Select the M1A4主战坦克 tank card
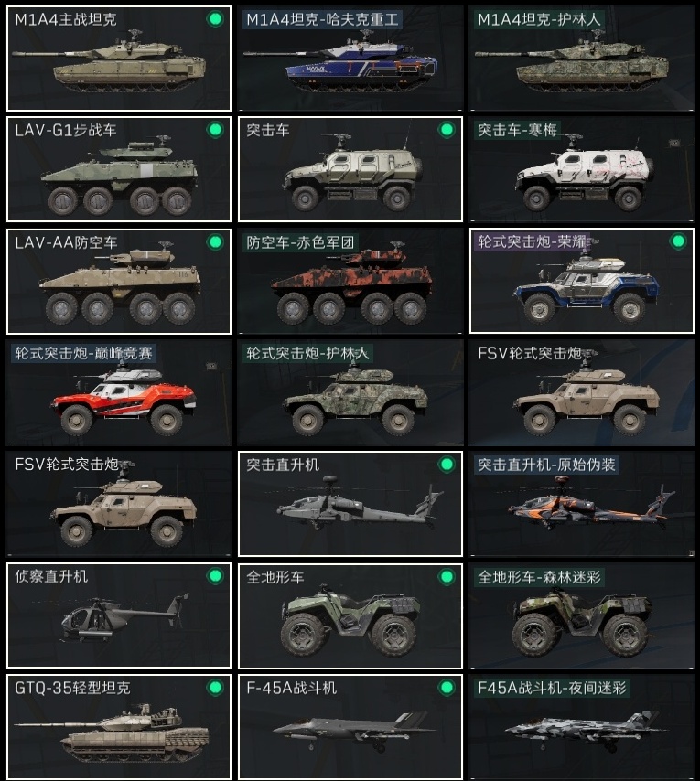The width and height of the screenshot is (700, 781). click(x=119, y=59)
